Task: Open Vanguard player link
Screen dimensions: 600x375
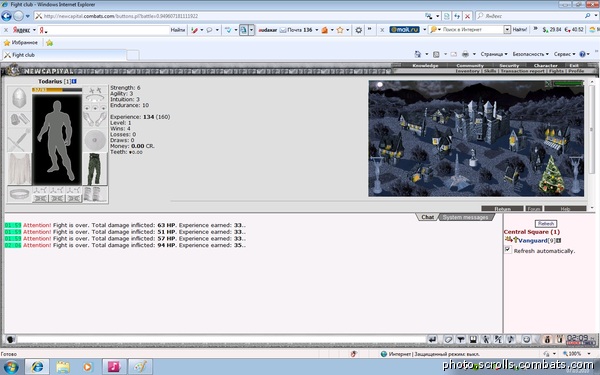Action: coord(533,240)
